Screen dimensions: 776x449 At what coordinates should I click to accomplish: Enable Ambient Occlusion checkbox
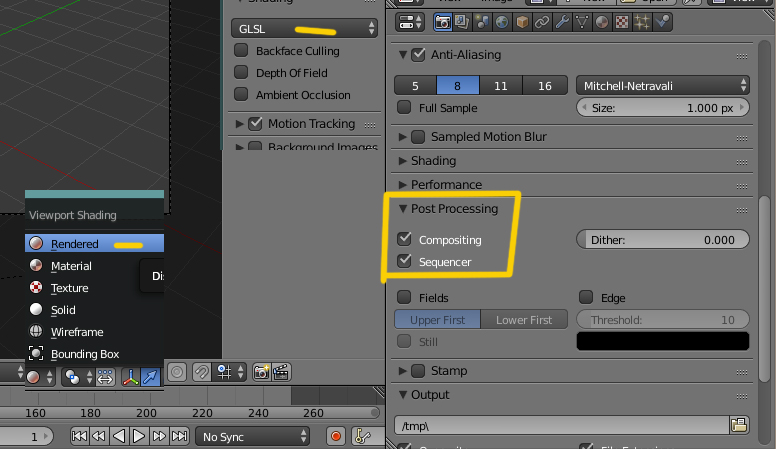coord(241,94)
